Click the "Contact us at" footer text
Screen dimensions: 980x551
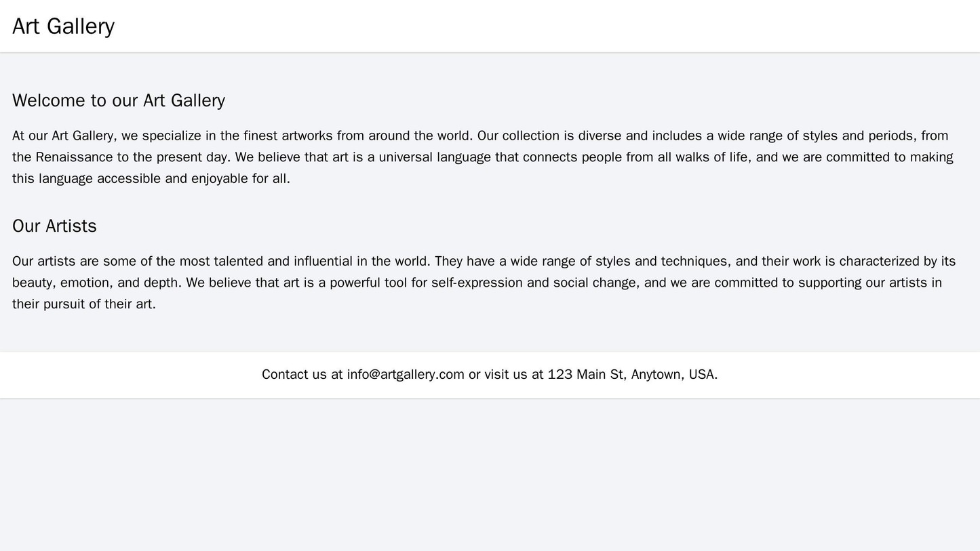click(302, 374)
